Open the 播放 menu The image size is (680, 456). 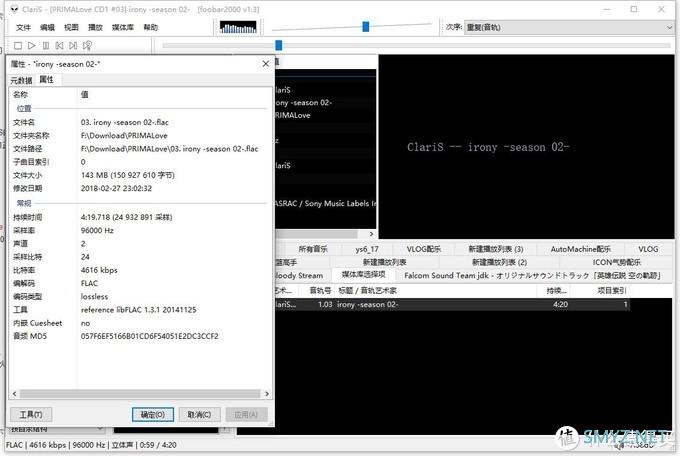click(x=95, y=27)
